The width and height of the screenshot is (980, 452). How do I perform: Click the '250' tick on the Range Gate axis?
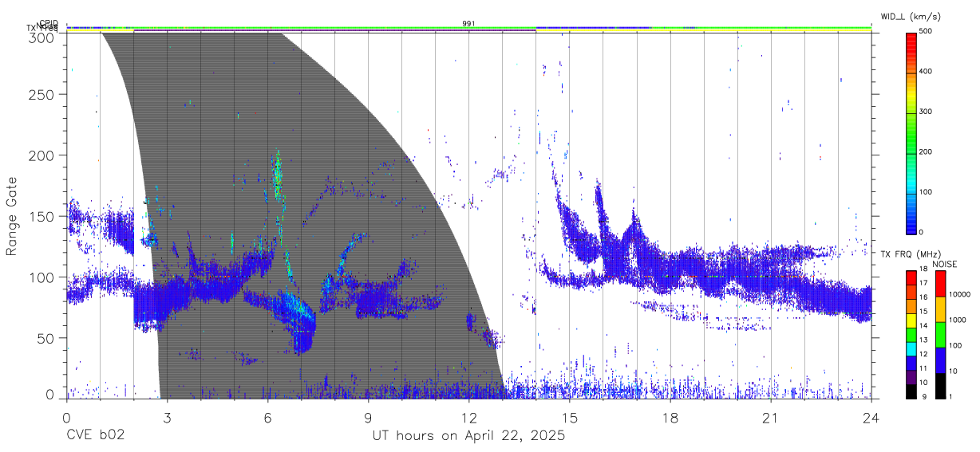pos(42,95)
